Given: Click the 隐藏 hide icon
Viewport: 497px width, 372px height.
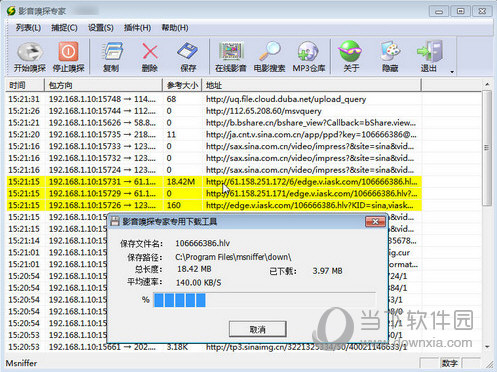Looking at the screenshot, I should click(x=390, y=57).
